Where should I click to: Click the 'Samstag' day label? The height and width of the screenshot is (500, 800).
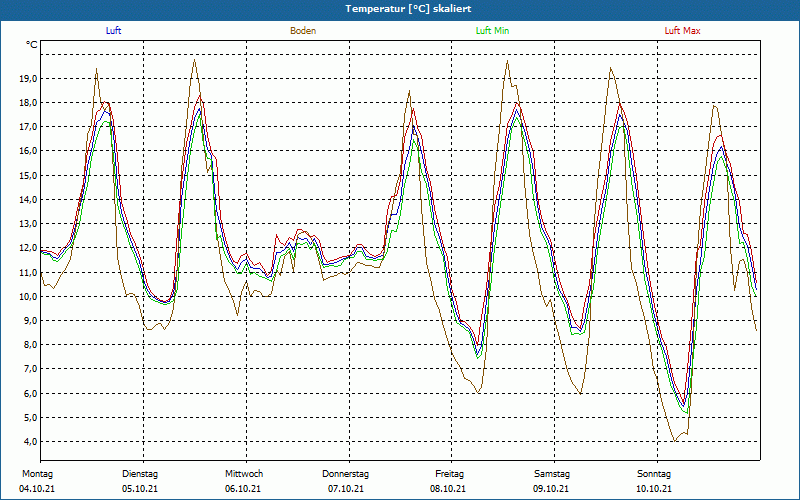pyautogui.click(x=552, y=474)
